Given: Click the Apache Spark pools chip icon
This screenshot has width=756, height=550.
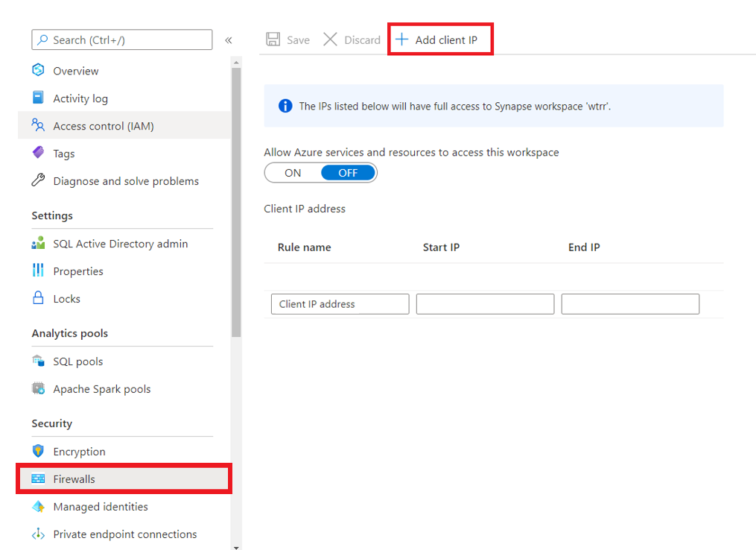Looking at the screenshot, I should [x=38, y=388].
